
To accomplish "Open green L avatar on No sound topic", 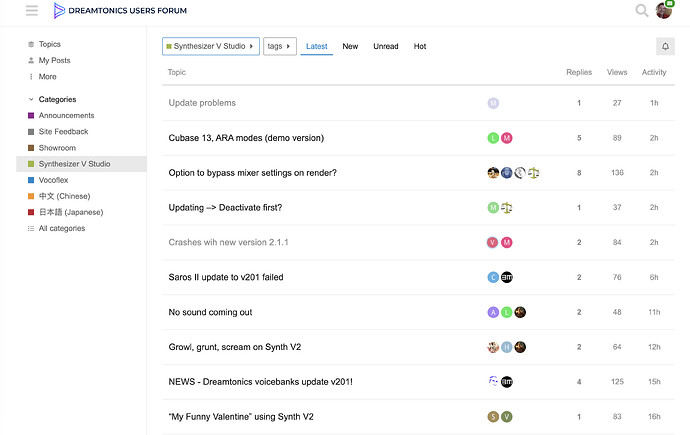I will 506,312.
